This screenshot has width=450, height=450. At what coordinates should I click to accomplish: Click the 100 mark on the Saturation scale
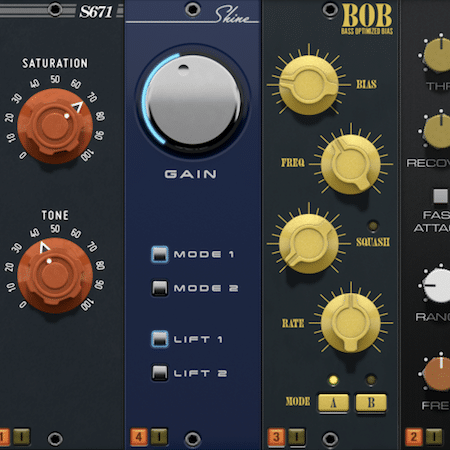click(87, 156)
